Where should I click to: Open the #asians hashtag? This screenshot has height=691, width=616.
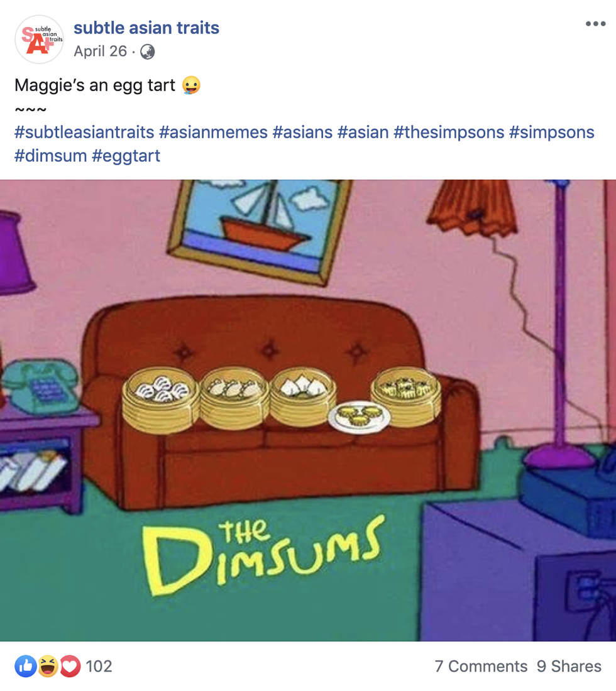302,132
